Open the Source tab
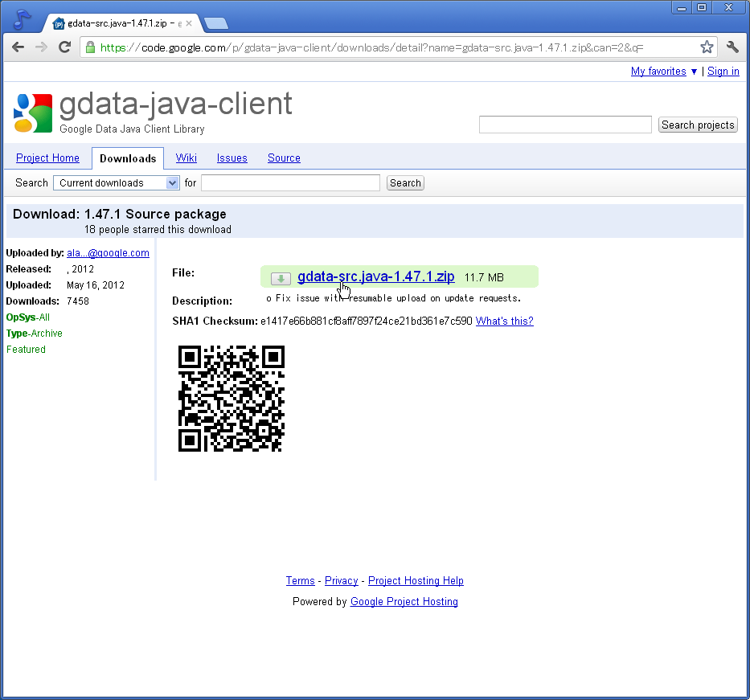 point(284,158)
